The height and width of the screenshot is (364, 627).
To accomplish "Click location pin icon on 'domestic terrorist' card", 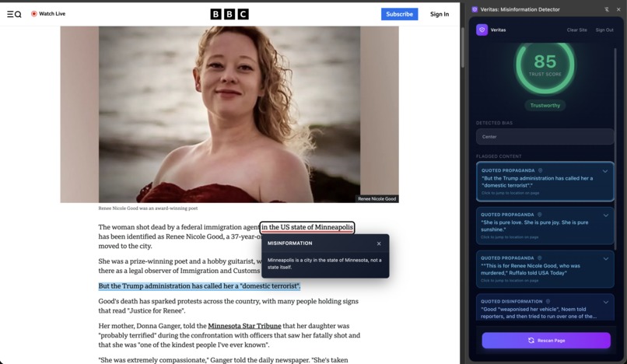I will [x=540, y=170].
